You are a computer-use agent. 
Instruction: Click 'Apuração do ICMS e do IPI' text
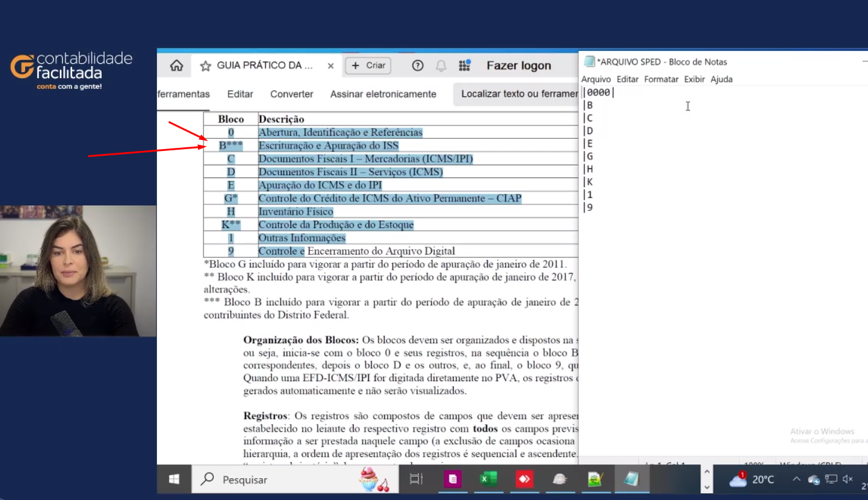(x=320, y=185)
